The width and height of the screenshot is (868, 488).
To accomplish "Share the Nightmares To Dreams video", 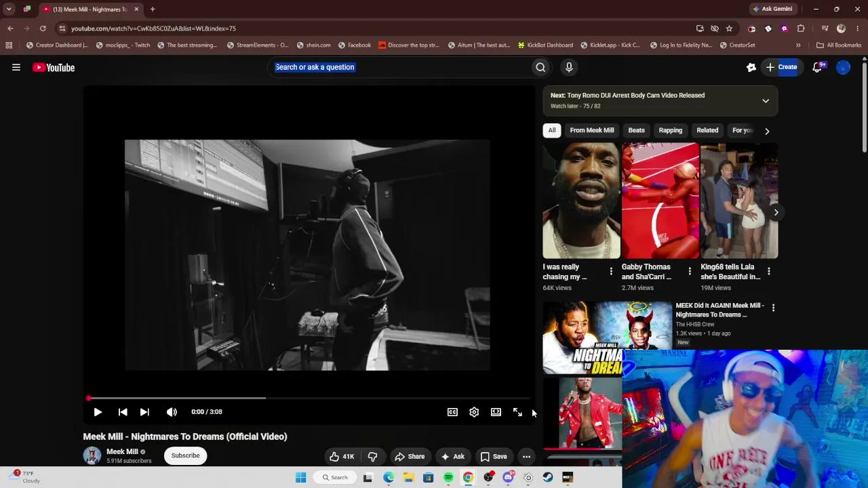I will tap(410, 457).
